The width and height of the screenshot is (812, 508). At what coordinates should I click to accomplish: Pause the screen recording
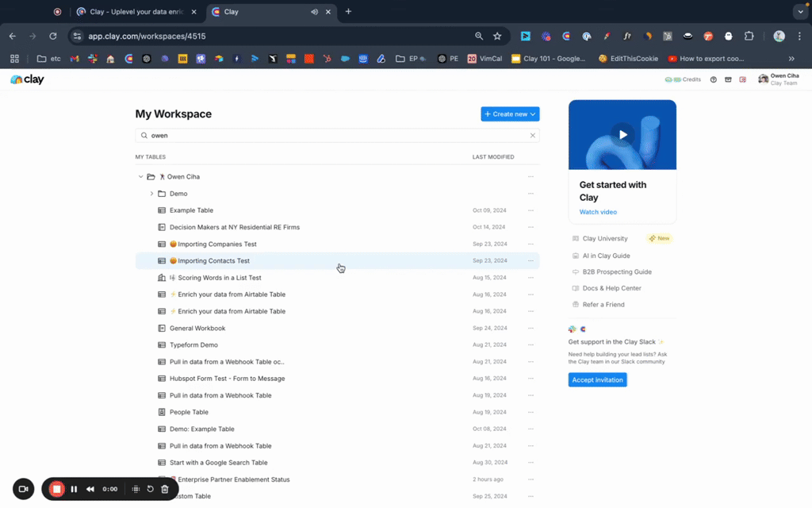74,489
